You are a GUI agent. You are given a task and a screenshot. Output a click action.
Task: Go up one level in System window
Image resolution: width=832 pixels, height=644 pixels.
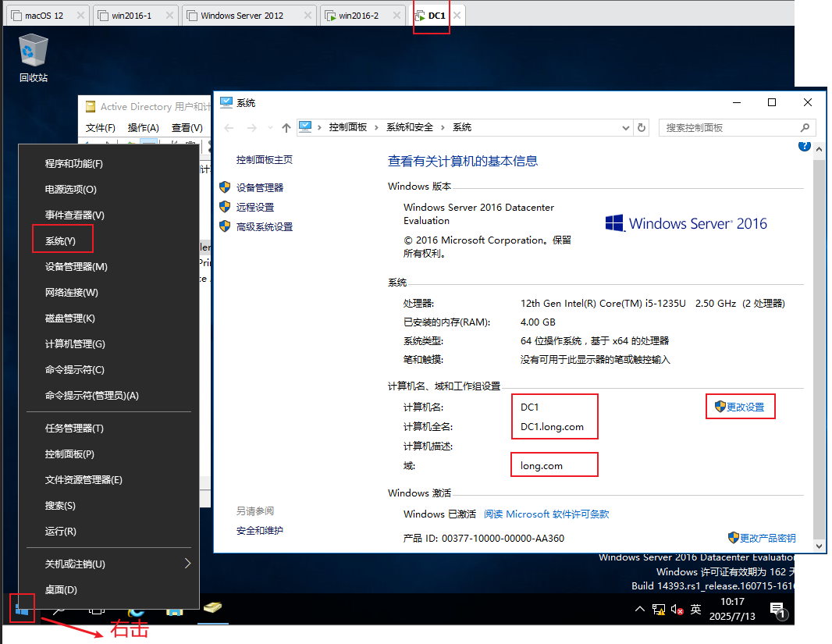[286, 128]
